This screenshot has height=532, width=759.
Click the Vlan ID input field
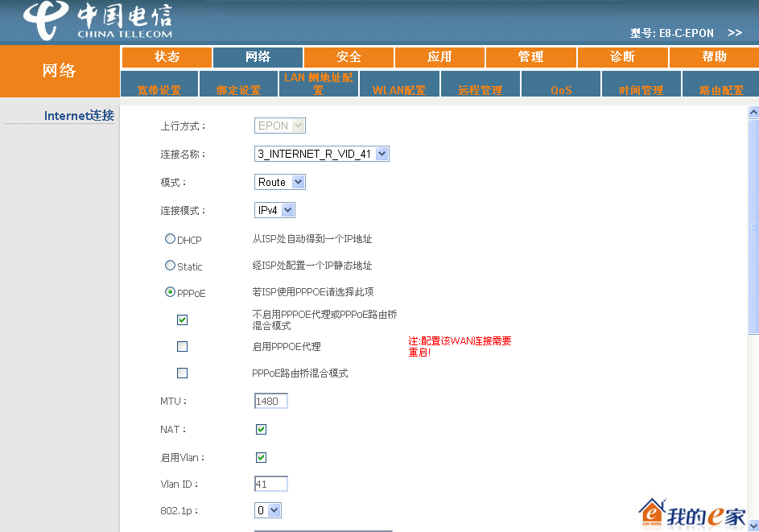271,484
